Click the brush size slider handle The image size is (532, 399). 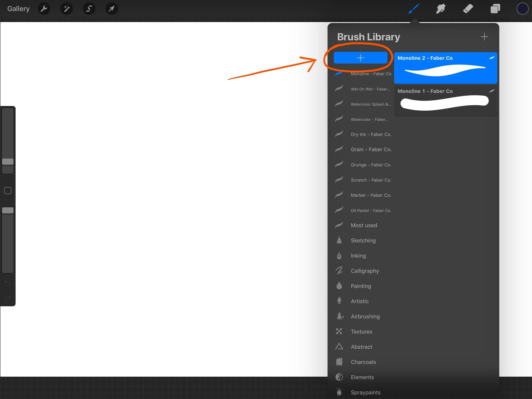[8, 162]
